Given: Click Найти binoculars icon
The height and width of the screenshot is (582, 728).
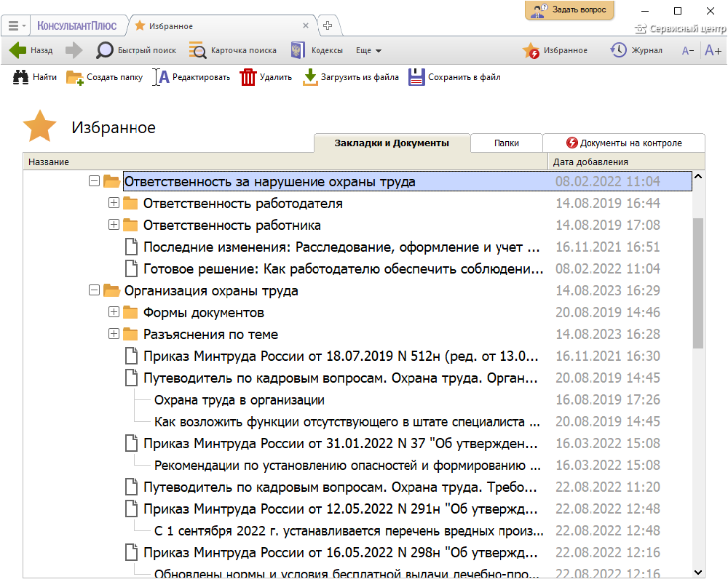Looking at the screenshot, I should point(20,77).
